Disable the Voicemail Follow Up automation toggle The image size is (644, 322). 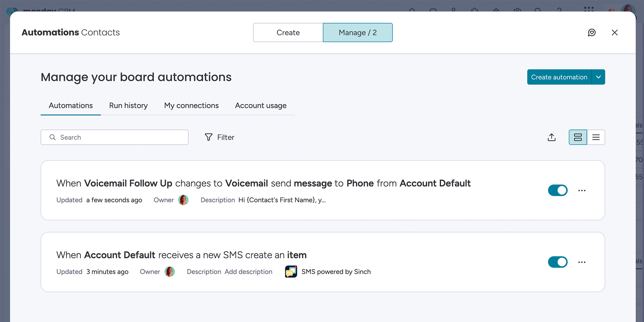[557, 191]
